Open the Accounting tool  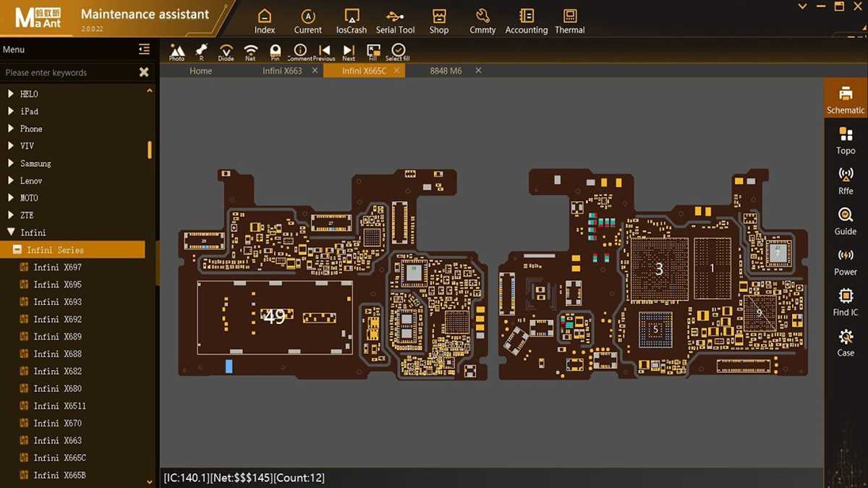point(527,21)
